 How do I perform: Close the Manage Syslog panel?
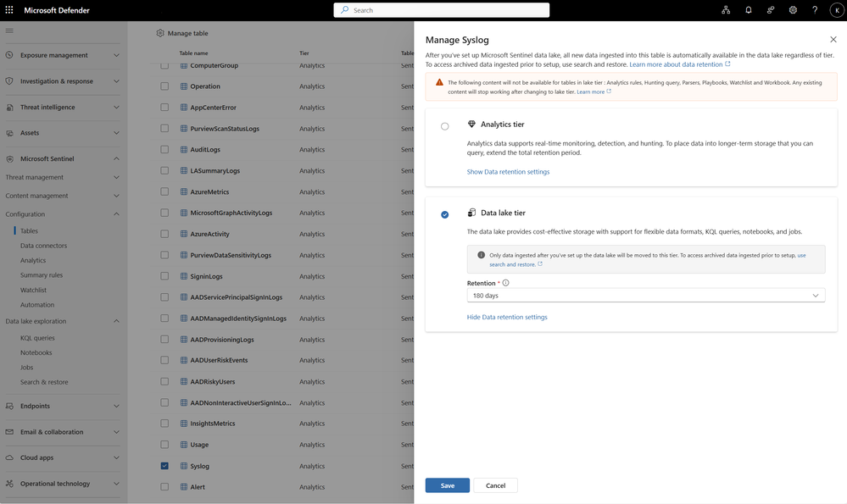833,40
